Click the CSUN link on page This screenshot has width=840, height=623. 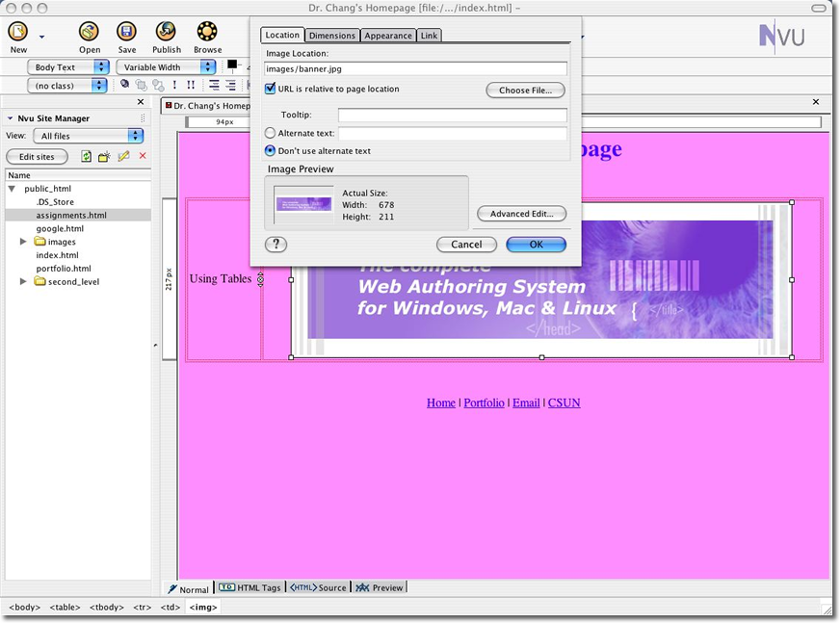click(564, 402)
